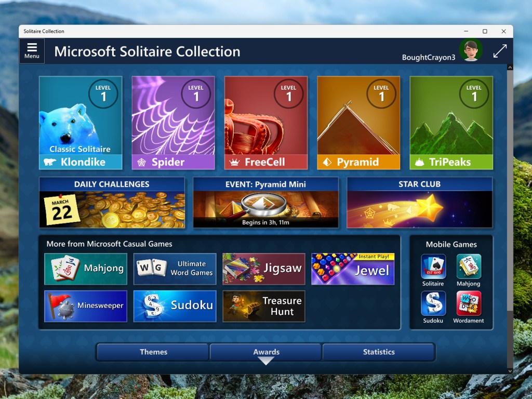532x399 pixels.
Task: Open the Themes screen
Action: (x=152, y=352)
